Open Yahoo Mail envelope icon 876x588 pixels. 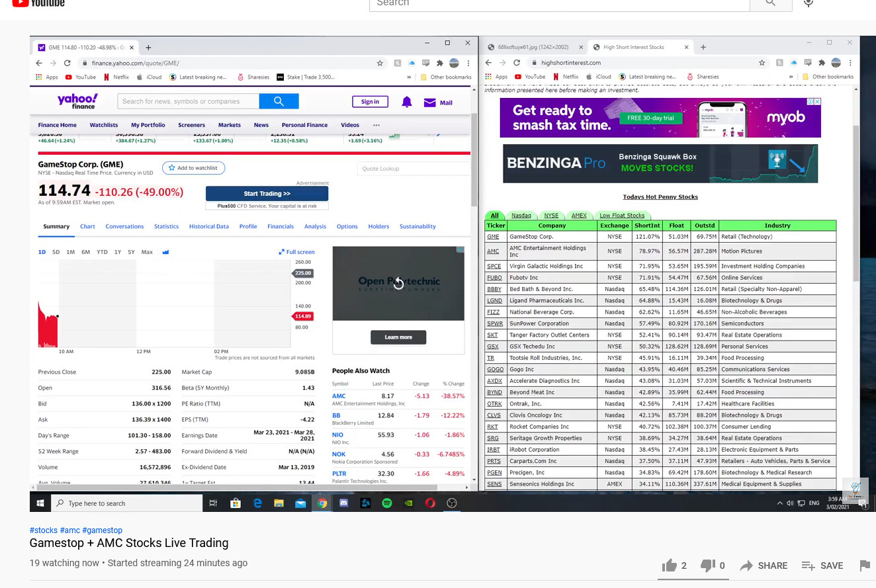pyautogui.click(x=430, y=103)
